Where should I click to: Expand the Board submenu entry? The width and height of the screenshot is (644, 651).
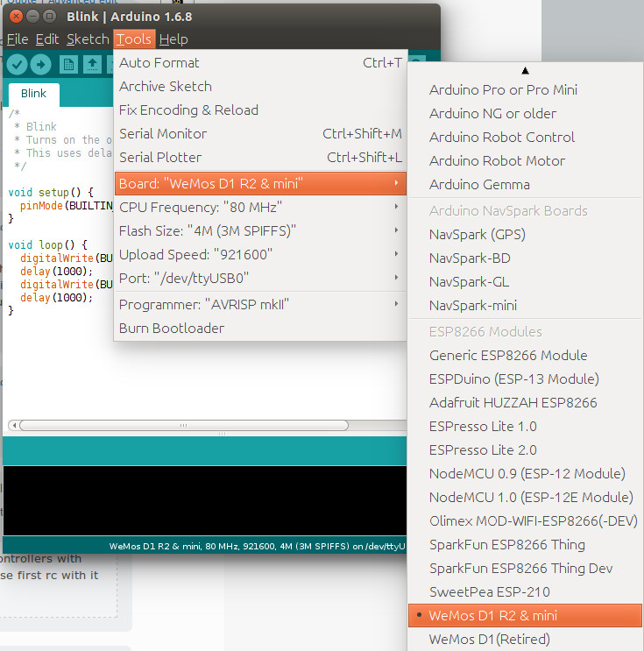pos(260,183)
